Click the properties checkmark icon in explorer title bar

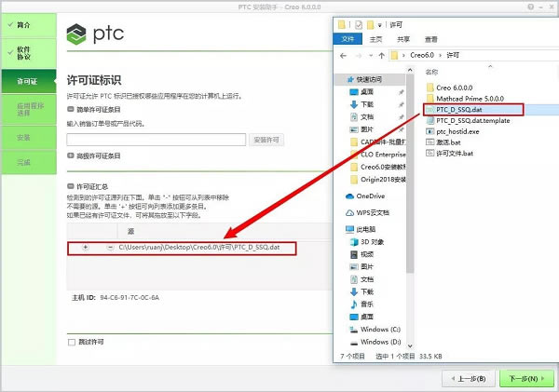(359, 25)
